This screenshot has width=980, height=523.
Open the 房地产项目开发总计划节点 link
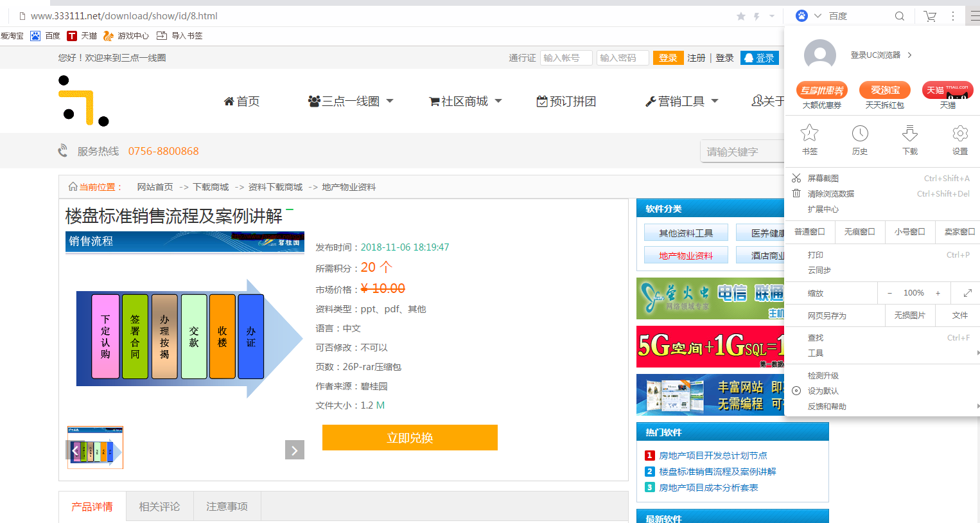coord(713,456)
